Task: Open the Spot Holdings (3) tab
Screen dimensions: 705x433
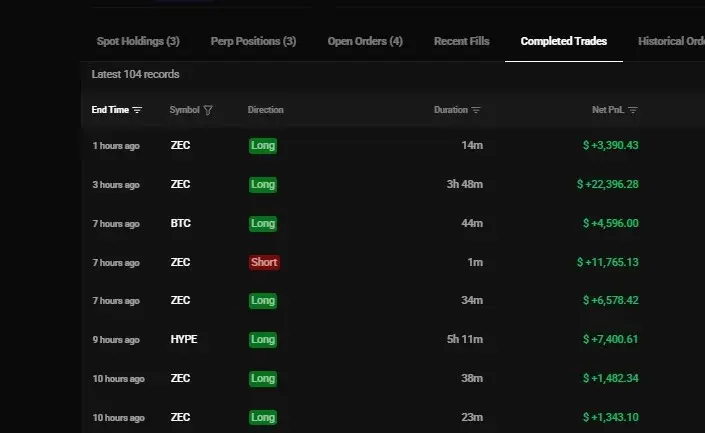Action: [x=138, y=41]
